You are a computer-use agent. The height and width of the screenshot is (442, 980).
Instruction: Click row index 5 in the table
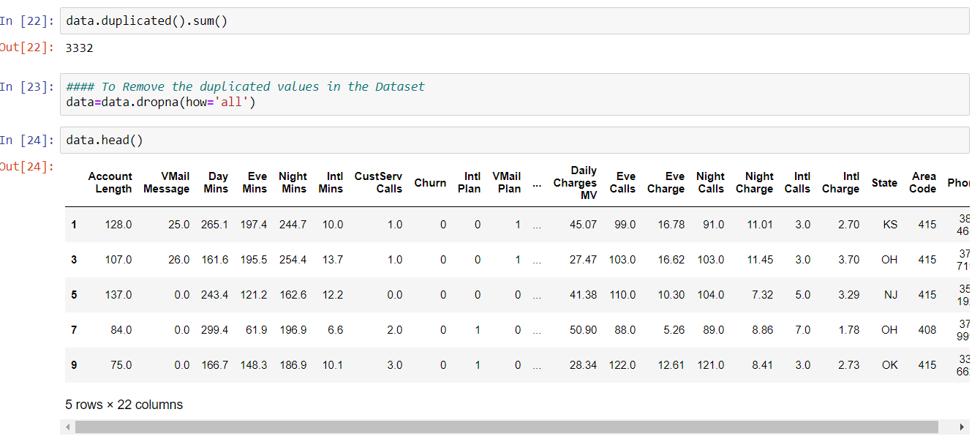[x=74, y=295]
